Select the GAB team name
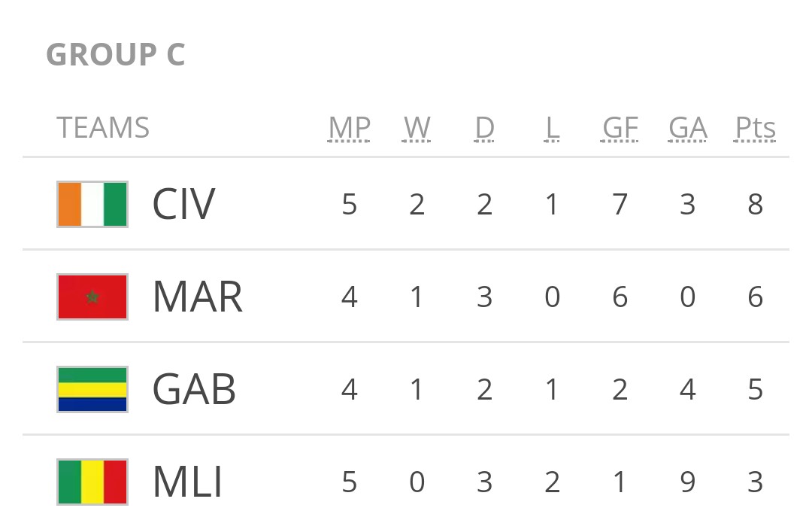Viewport: 812px width, 514px height. click(194, 389)
